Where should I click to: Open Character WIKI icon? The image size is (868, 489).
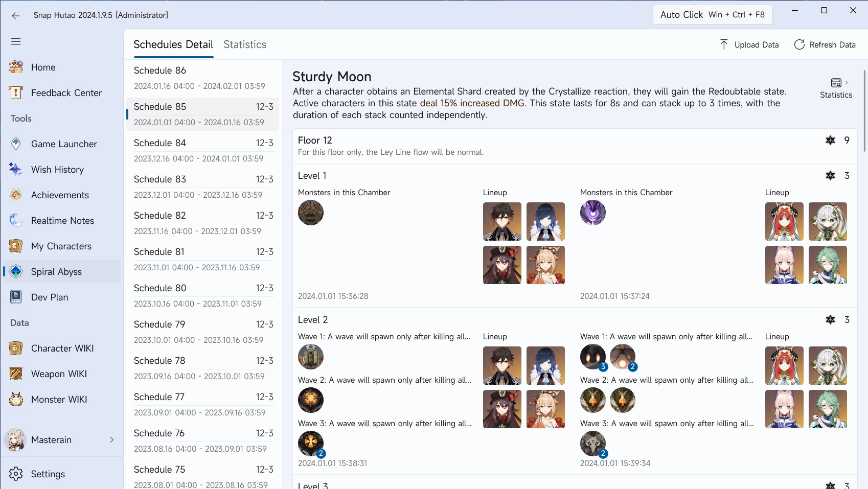[16, 348]
